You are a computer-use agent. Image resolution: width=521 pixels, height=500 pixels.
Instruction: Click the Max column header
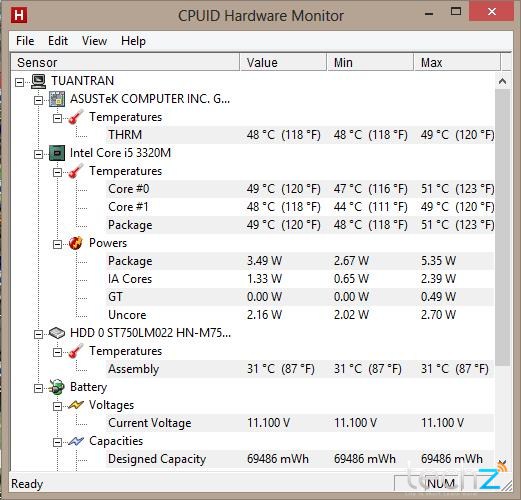[x=457, y=62]
